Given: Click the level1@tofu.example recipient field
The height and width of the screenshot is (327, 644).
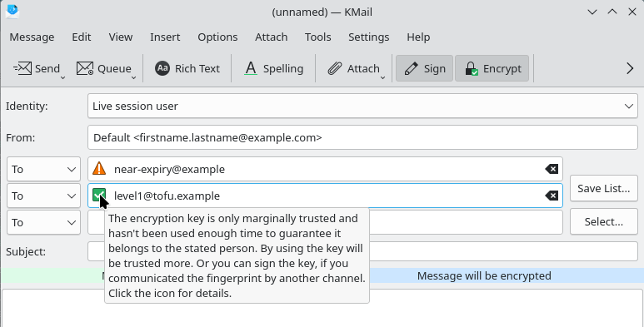Looking at the screenshot, I should tap(325, 196).
